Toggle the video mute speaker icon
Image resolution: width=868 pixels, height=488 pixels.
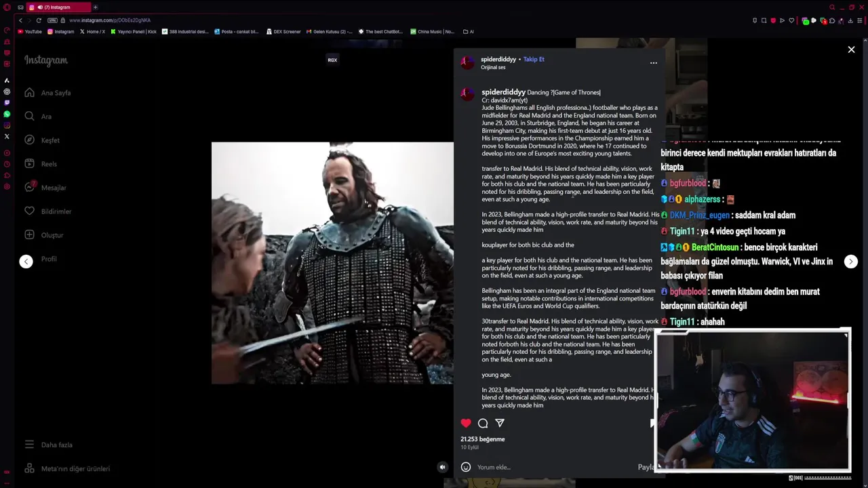point(442,467)
